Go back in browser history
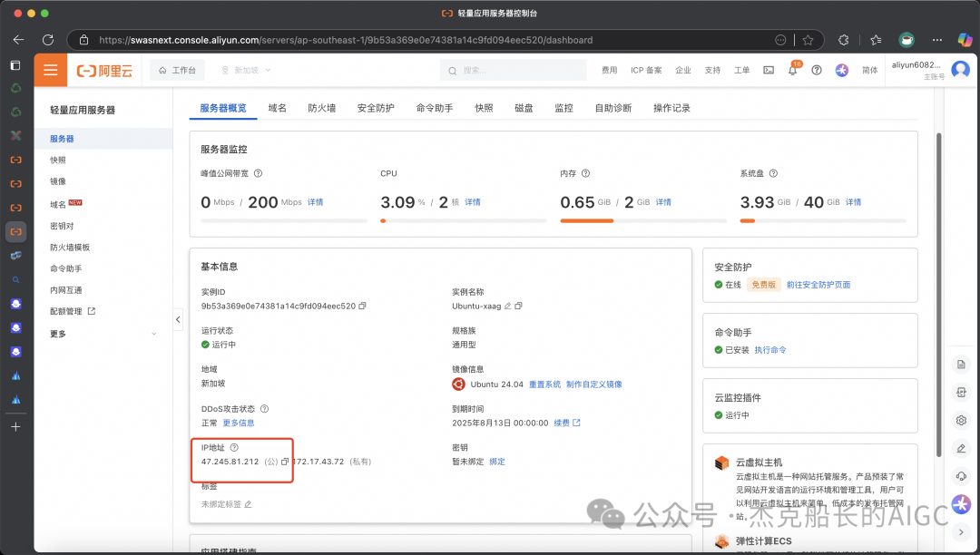Image resolution: width=980 pixels, height=555 pixels. pos(19,40)
